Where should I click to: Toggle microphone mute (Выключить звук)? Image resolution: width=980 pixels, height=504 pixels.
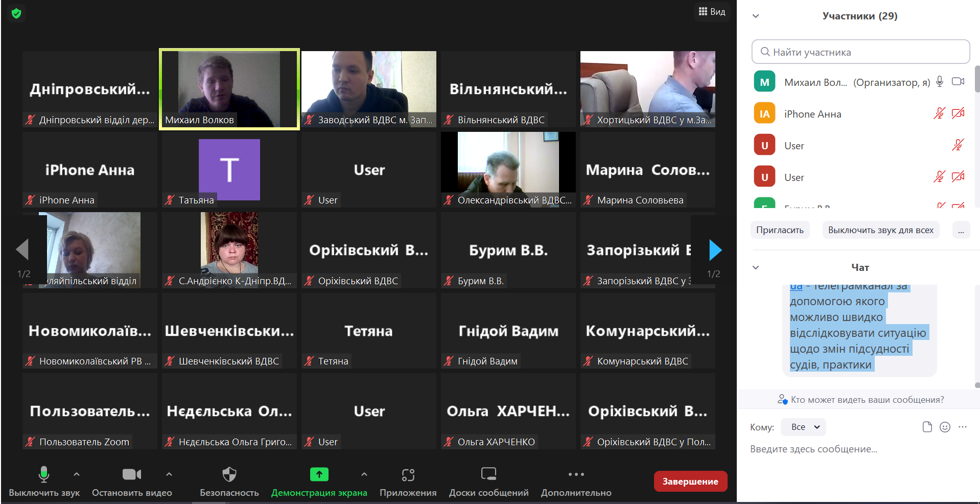click(44, 475)
